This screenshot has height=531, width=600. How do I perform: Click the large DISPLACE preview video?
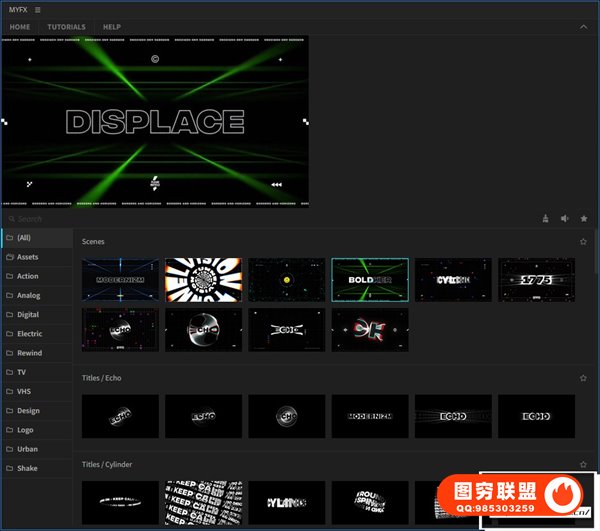click(x=155, y=121)
